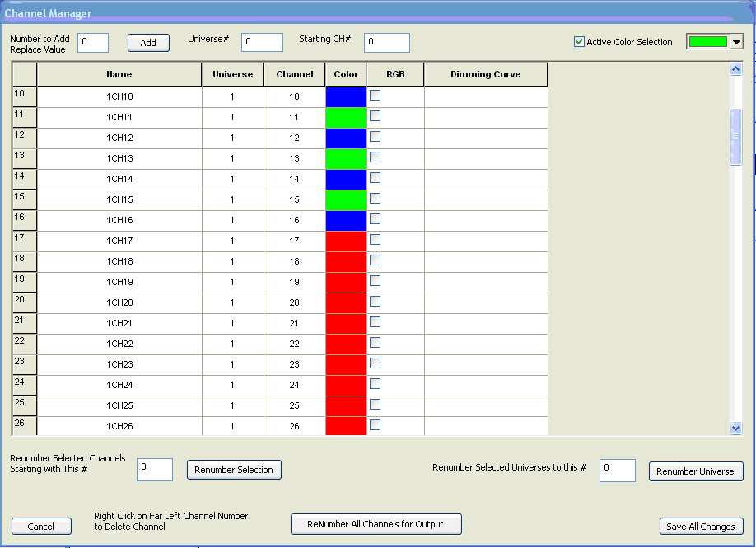Click the green active color swatch
Image resolution: width=756 pixels, height=548 pixels.
[x=707, y=42]
